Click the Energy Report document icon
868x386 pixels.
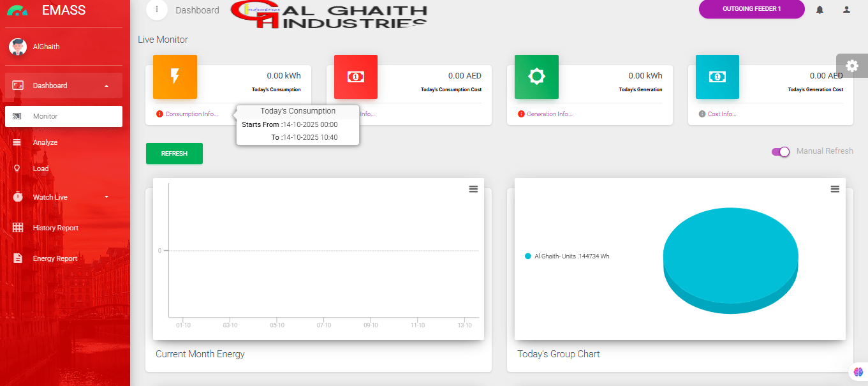pos(18,258)
